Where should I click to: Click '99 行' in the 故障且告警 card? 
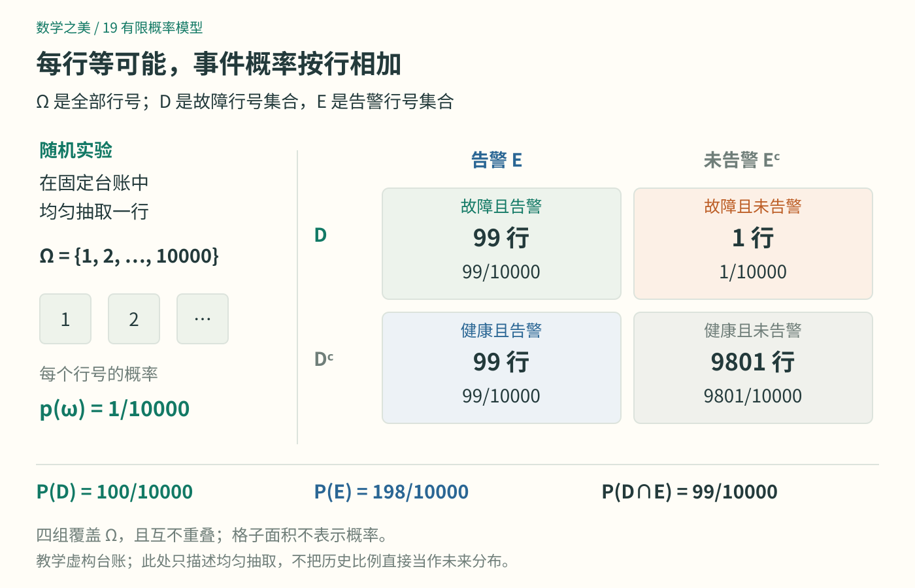click(501, 238)
